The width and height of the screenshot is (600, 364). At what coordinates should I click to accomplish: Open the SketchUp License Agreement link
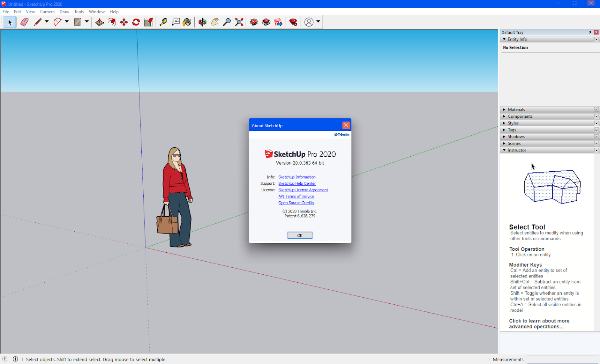[x=303, y=190]
